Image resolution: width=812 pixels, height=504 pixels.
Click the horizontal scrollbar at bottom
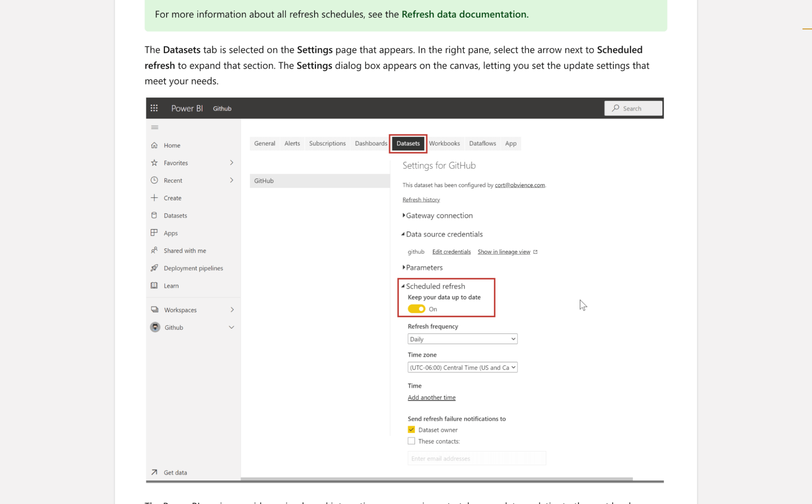tap(437, 479)
